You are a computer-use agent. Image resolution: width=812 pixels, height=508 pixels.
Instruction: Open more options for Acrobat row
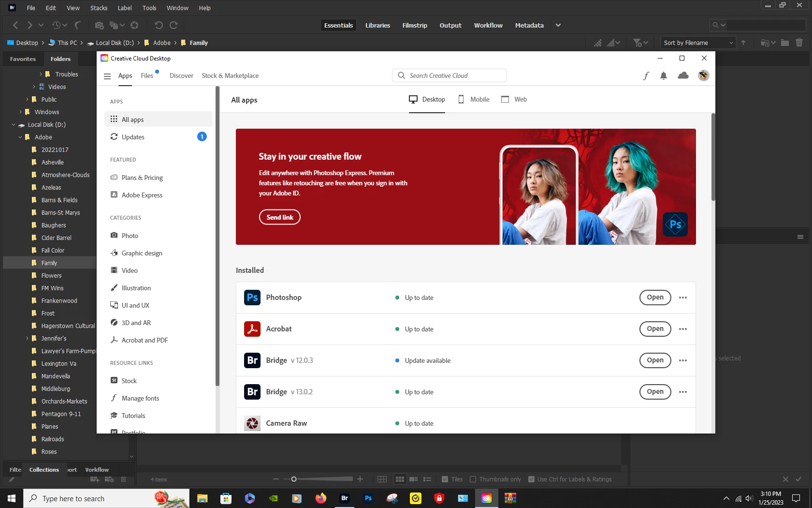pos(683,329)
